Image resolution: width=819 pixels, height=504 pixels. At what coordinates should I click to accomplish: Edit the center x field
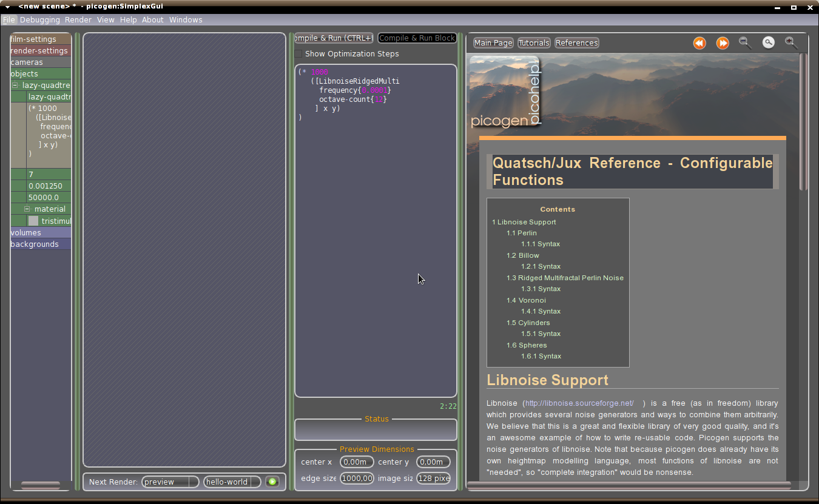[357, 462]
